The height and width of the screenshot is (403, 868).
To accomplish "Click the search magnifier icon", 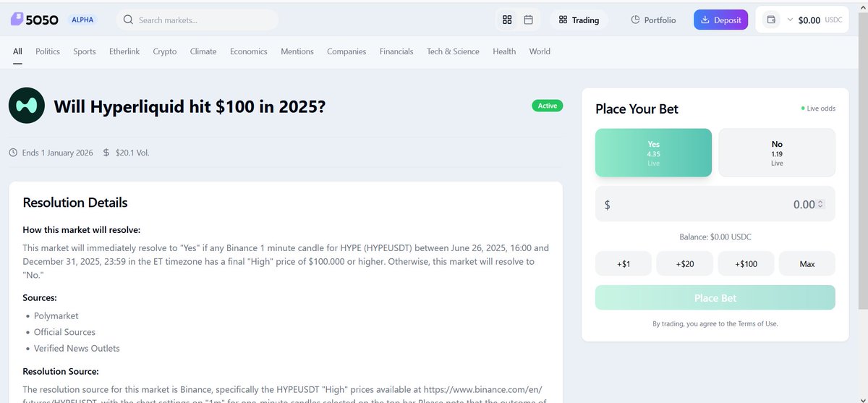I will (x=128, y=20).
